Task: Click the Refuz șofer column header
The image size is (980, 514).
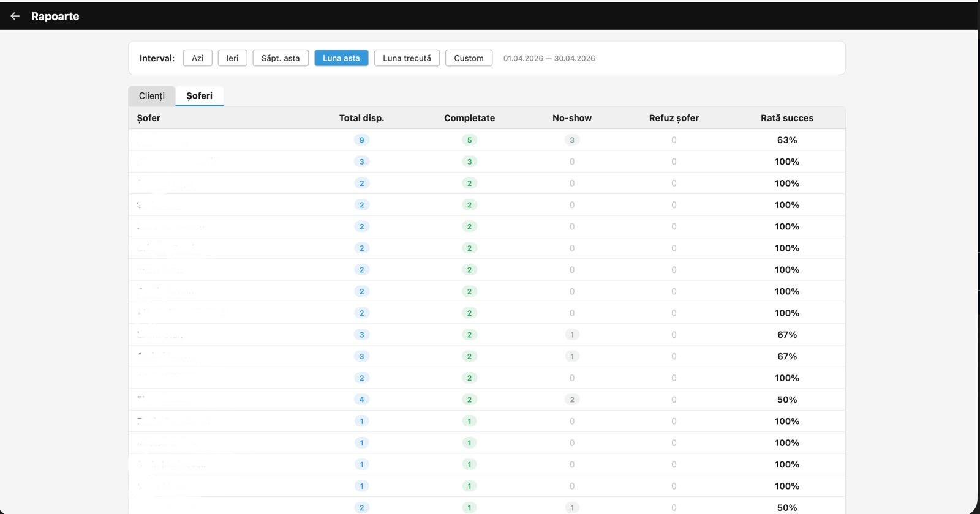Action: click(x=674, y=118)
